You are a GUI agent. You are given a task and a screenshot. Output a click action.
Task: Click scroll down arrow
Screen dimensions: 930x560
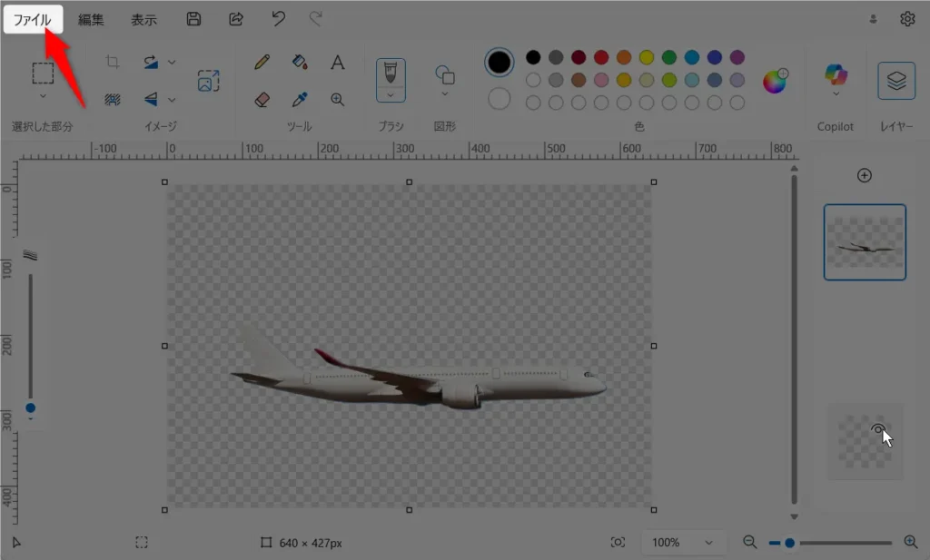pos(794,516)
